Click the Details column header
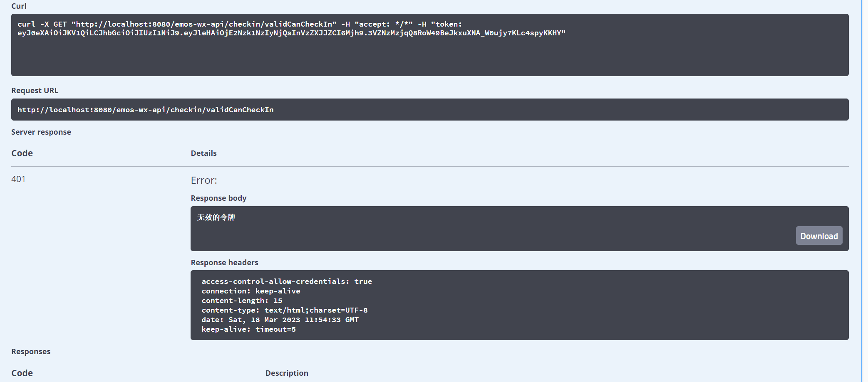The width and height of the screenshot is (868, 382). (x=203, y=153)
